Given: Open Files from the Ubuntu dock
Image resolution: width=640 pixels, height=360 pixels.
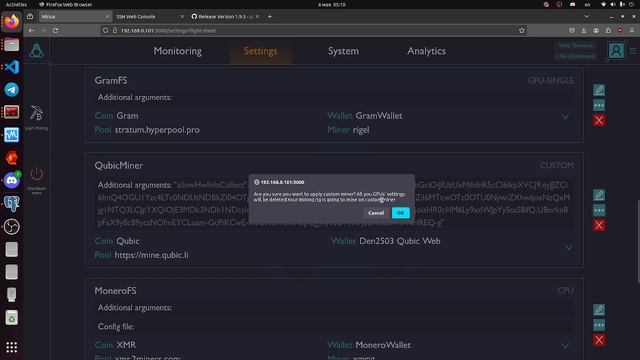Looking at the screenshot, I should 11,44.
